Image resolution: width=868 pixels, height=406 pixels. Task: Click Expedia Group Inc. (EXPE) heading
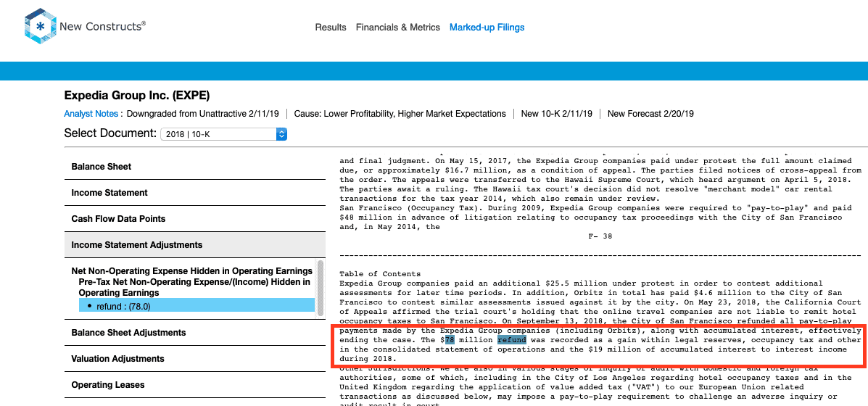tap(137, 95)
